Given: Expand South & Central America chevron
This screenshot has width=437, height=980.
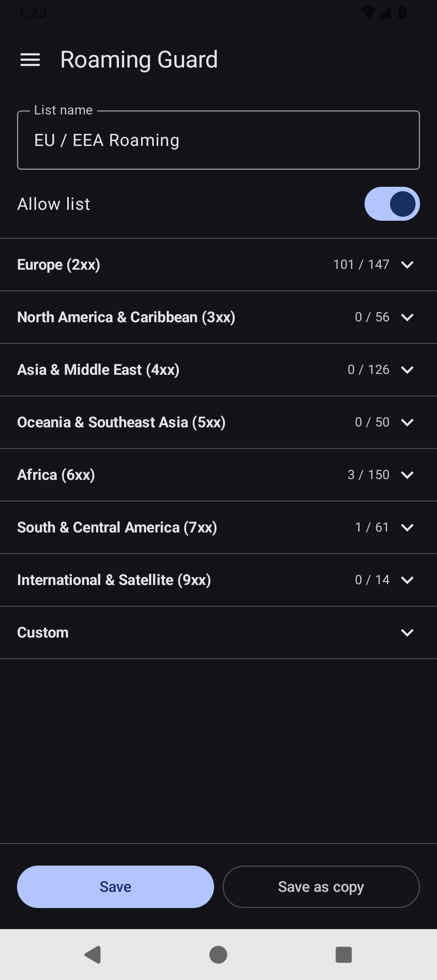Looking at the screenshot, I should (407, 528).
